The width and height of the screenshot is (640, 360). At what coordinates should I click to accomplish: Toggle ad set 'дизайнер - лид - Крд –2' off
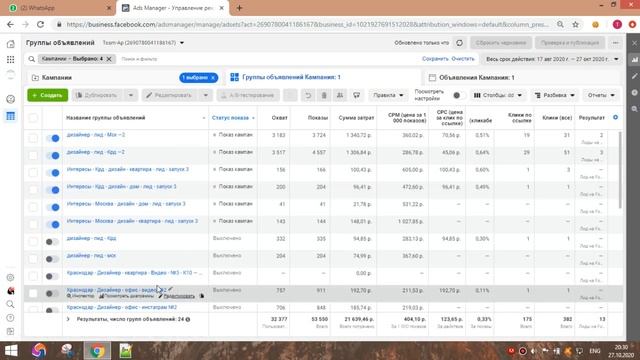53,156
